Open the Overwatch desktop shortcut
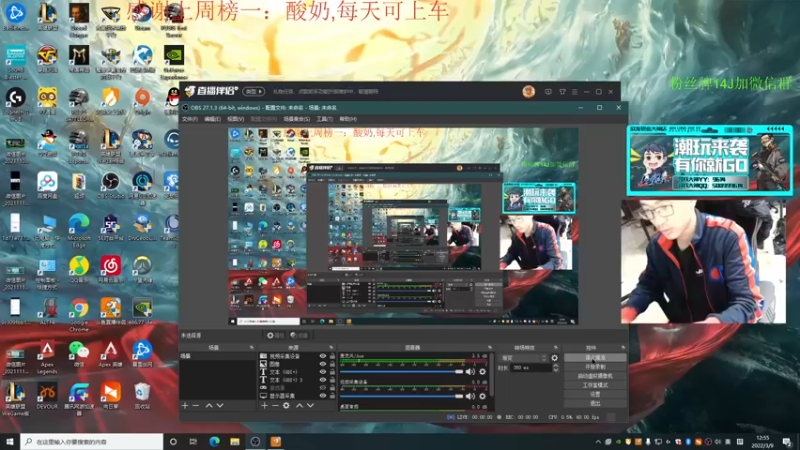Screen dimensions: 800x450 142,270
